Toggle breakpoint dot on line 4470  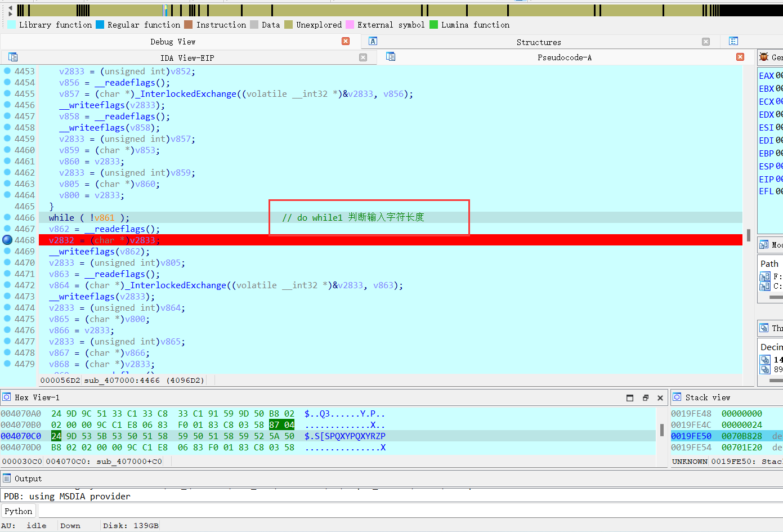point(7,262)
